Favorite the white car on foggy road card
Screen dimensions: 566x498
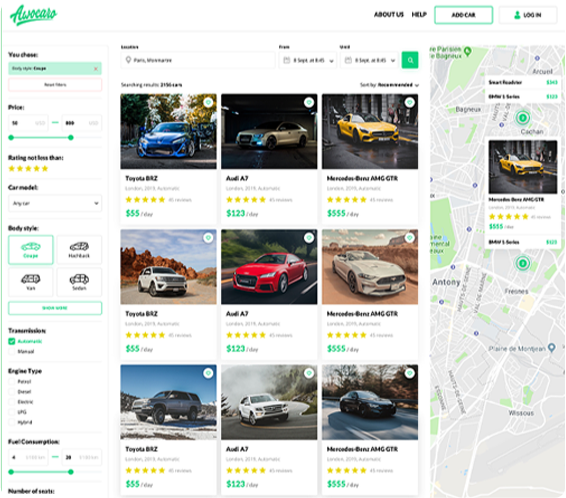coord(309,373)
